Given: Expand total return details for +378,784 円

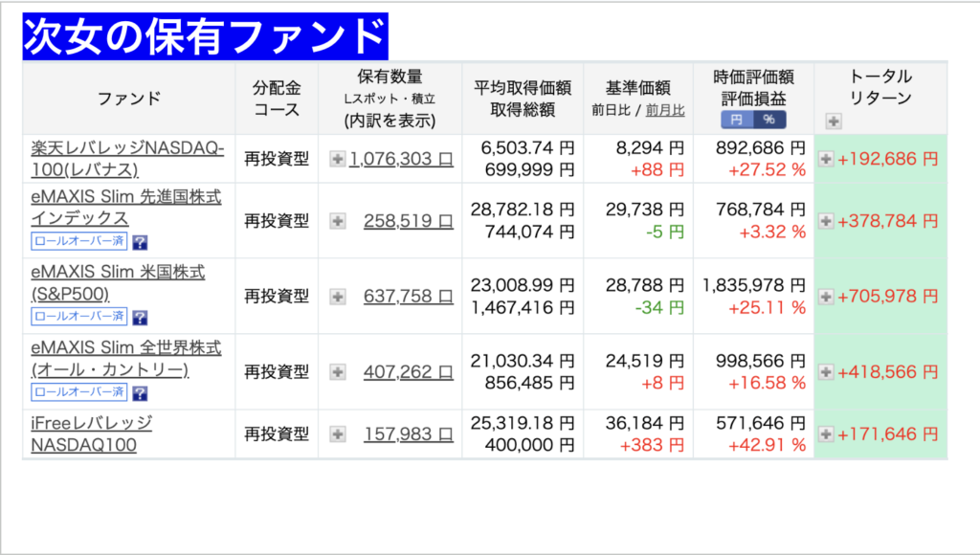Looking at the screenshot, I should (826, 221).
